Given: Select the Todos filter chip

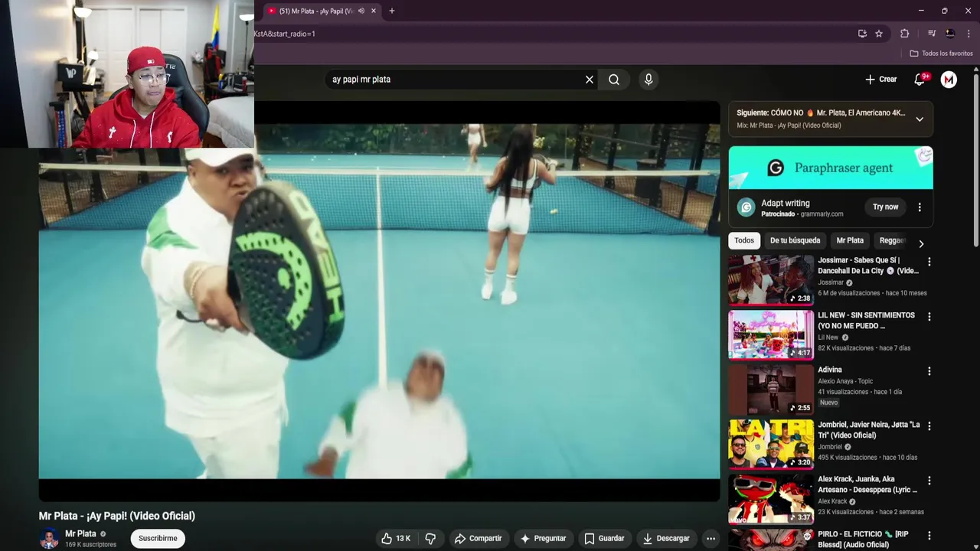Looking at the screenshot, I should coord(744,240).
